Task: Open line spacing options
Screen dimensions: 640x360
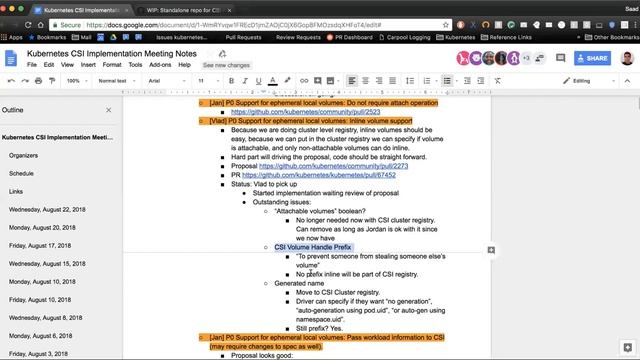Action: click(x=410, y=81)
